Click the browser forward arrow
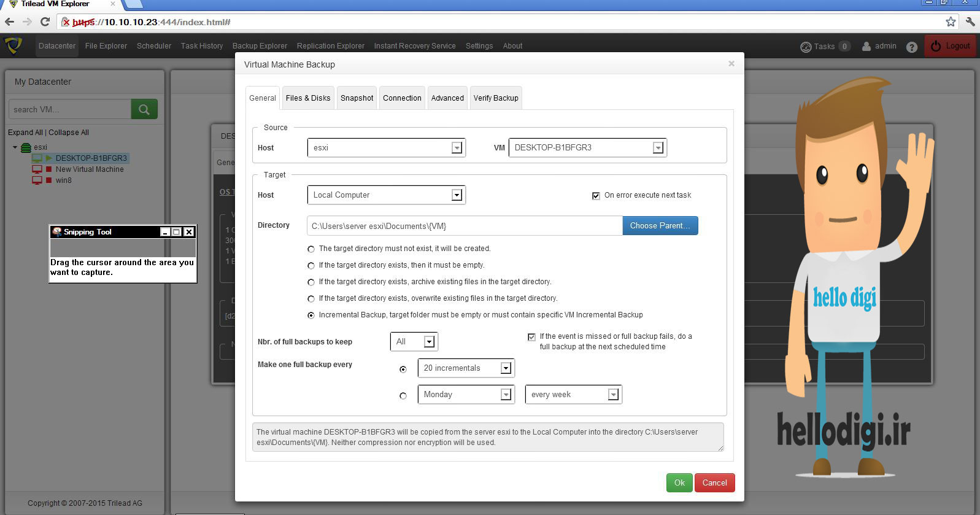This screenshot has width=980, height=515. [27, 22]
